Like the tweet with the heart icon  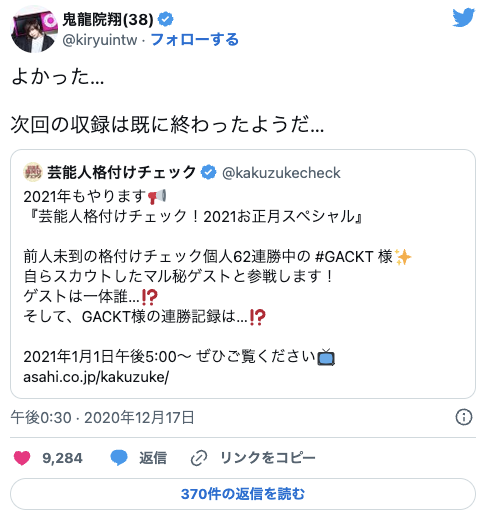pyautogui.click(x=22, y=458)
